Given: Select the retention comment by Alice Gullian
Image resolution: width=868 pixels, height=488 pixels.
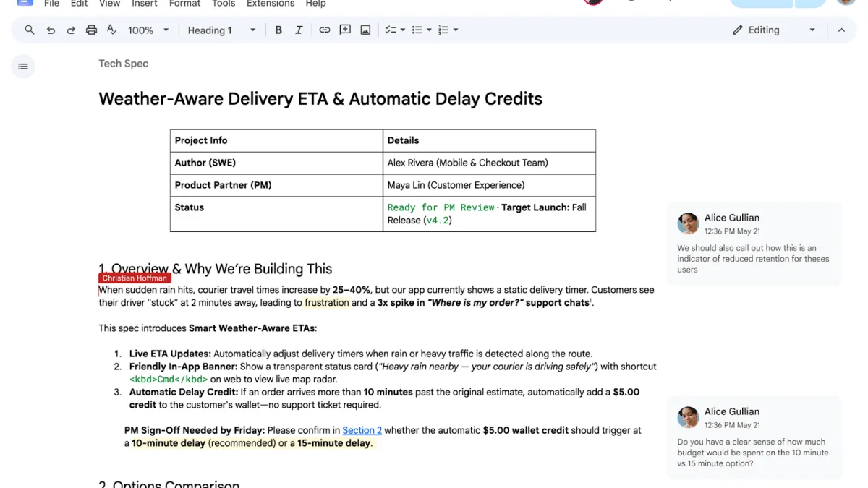Looking at the screenshot, I should click(754, 244).
